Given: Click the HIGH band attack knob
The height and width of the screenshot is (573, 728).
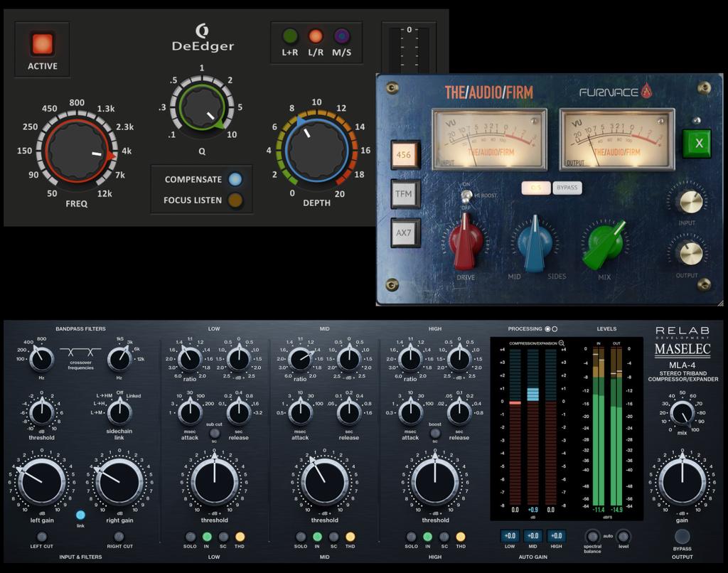Looking at the screenshot, I should (x=410, y=412).
